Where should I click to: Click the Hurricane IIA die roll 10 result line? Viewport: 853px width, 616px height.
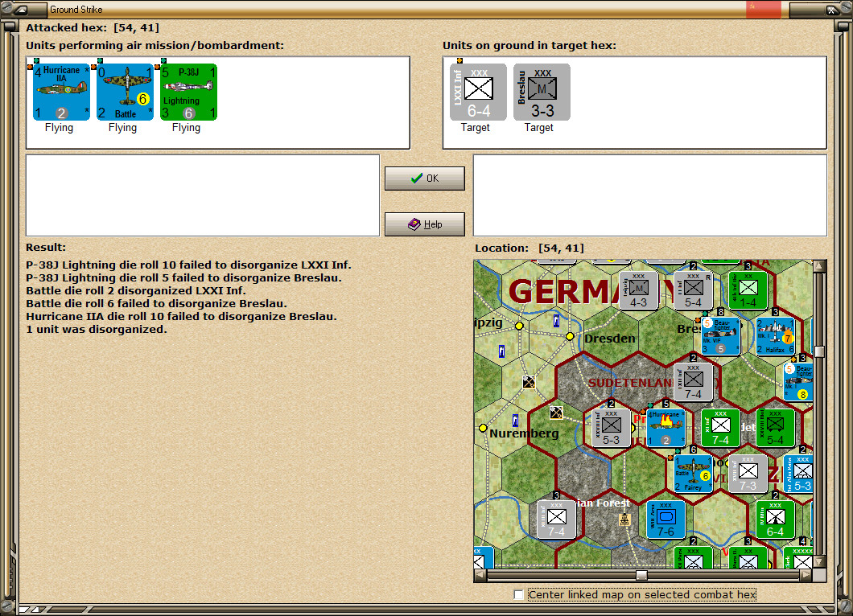pyautogui.click(x=181, y=316)
